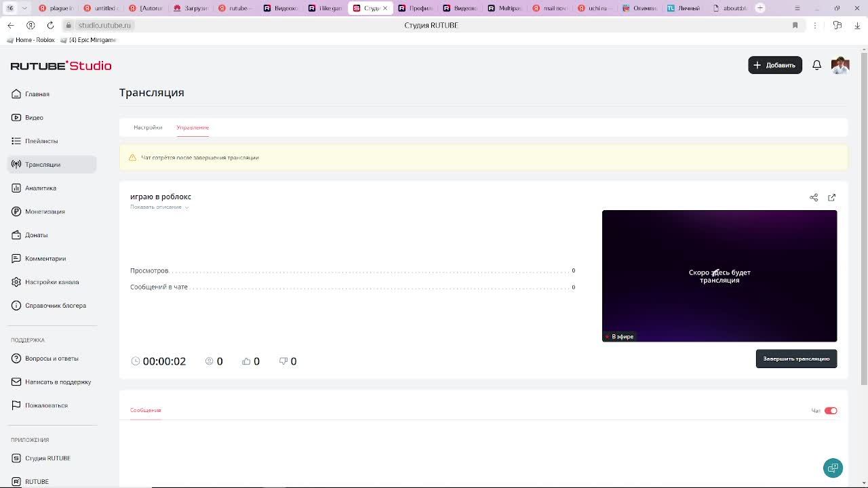
Task: Open the Видео section icon
Action: pos(16,117)
